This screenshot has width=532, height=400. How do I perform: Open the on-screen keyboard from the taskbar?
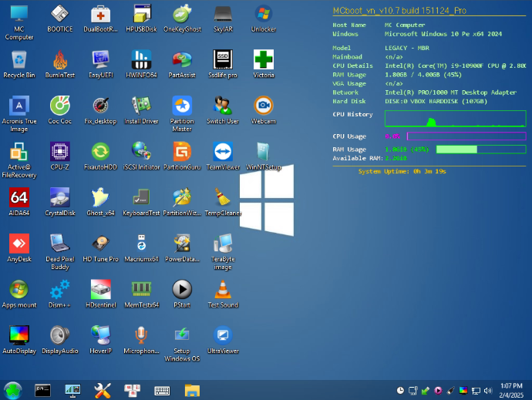point(162,391)
